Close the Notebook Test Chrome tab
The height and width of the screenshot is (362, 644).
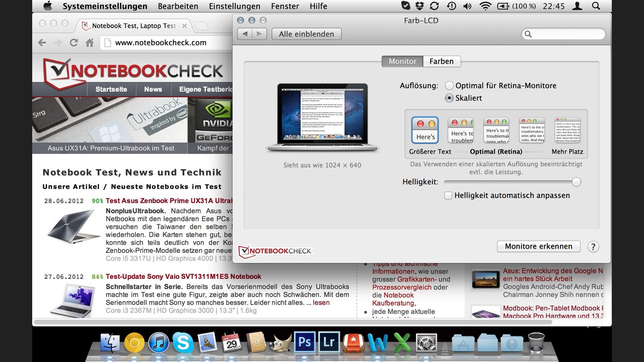tap(185, 26)
